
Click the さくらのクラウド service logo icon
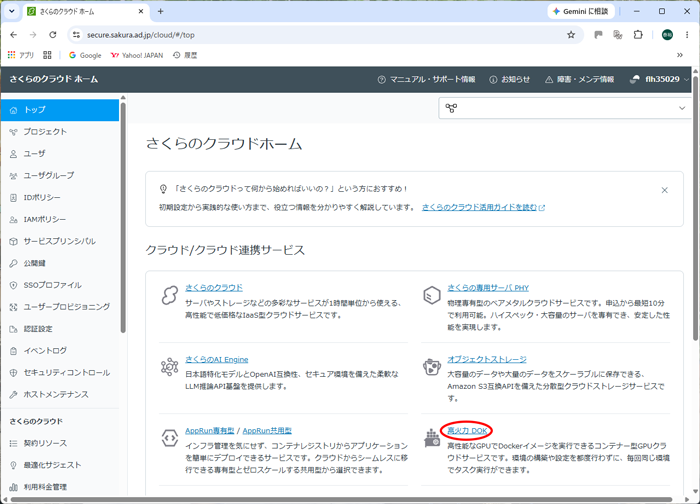point(170,296)
